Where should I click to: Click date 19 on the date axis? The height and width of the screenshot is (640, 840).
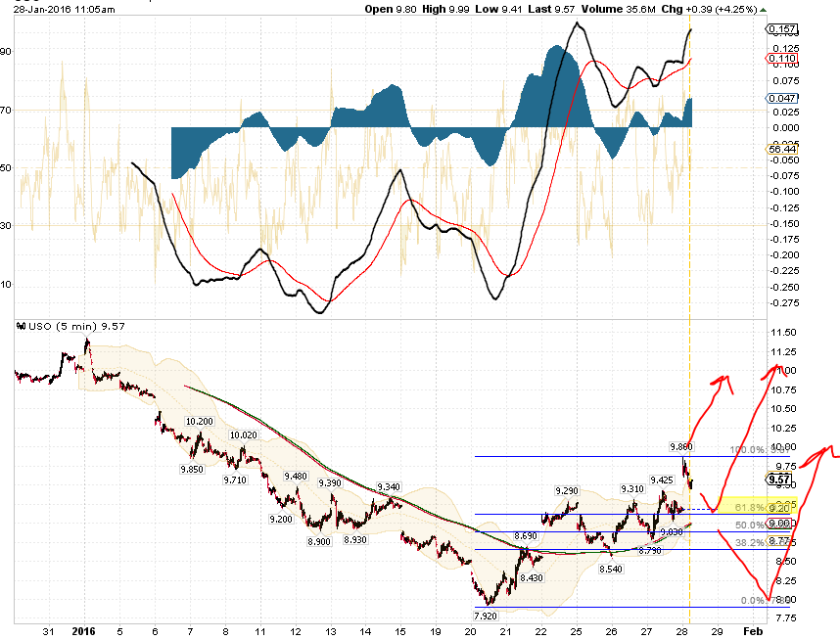436,631
